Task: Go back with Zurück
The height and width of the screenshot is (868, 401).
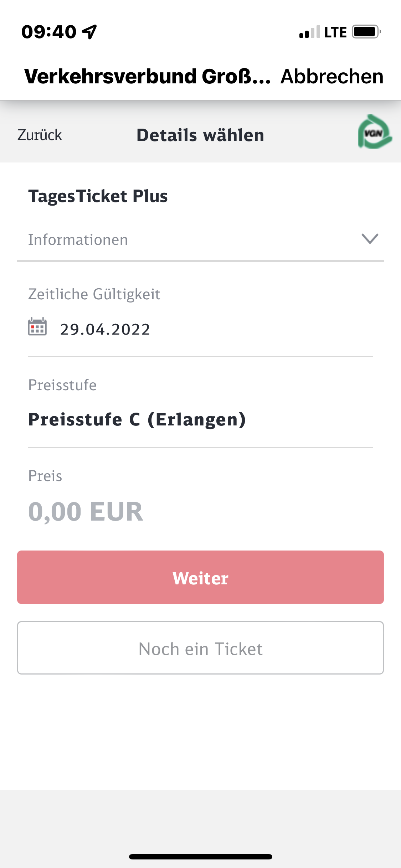Action: (40, 135)
